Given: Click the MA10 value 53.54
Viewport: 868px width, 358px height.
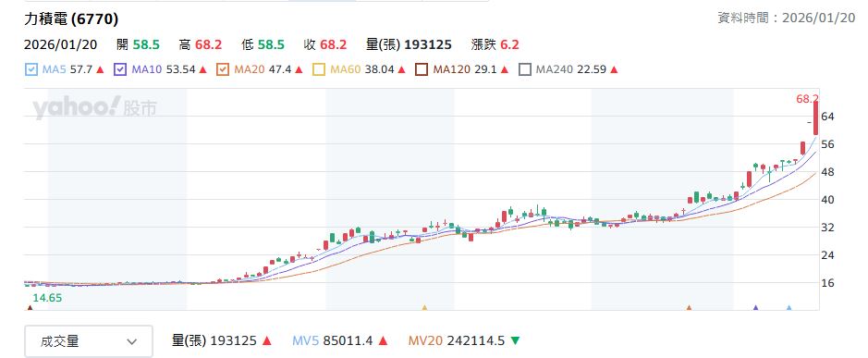Looking at the screenshot, I should click(x=180, y=69).
